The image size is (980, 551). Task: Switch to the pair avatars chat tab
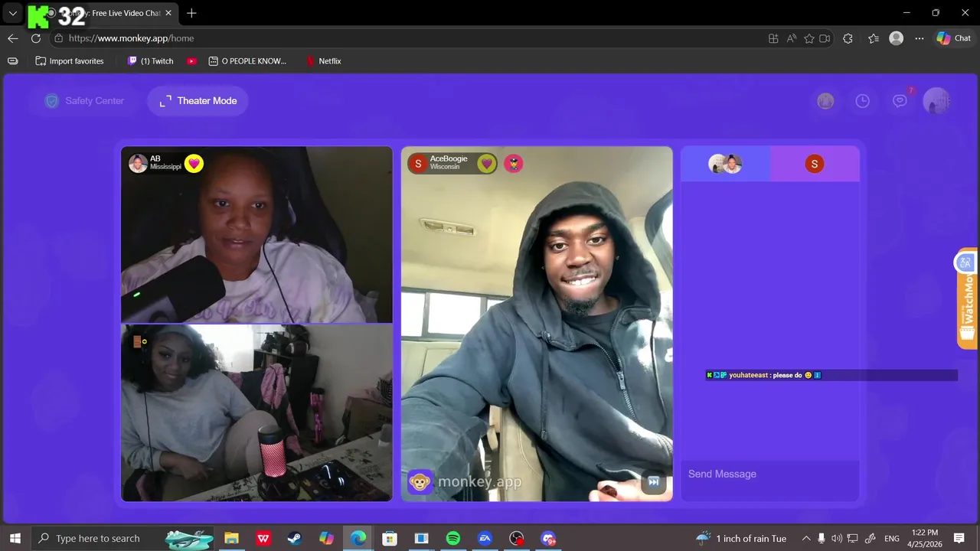point(725,164)
